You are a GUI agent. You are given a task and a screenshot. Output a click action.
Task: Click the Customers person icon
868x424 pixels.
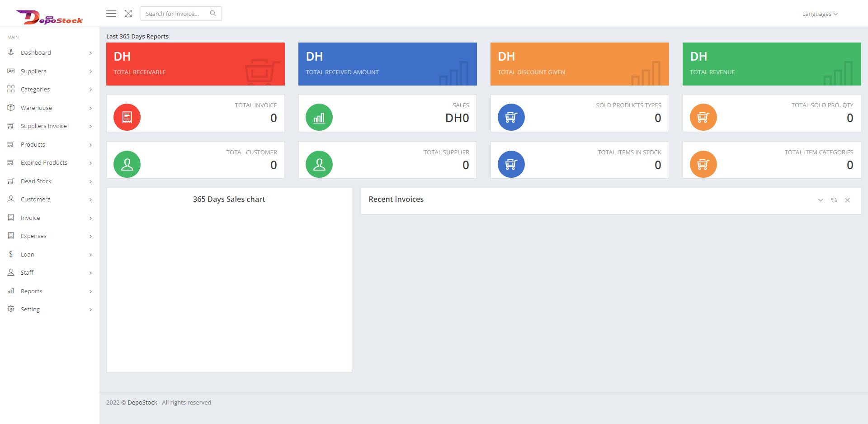pos(11,199)
